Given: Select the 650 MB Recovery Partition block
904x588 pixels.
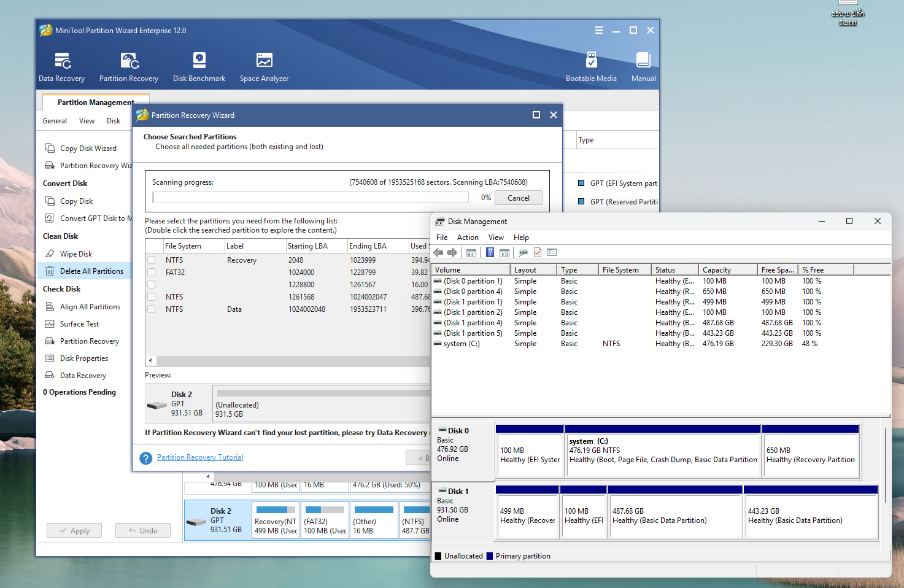Looking at the screenshot, I should tap(811, 451).
